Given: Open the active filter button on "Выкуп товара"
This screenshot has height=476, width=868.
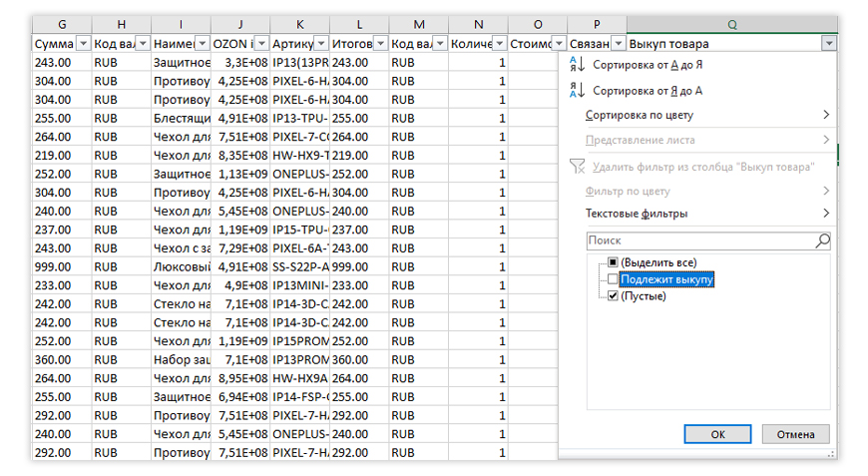Looking at the screenshot, I should point(828,44).
